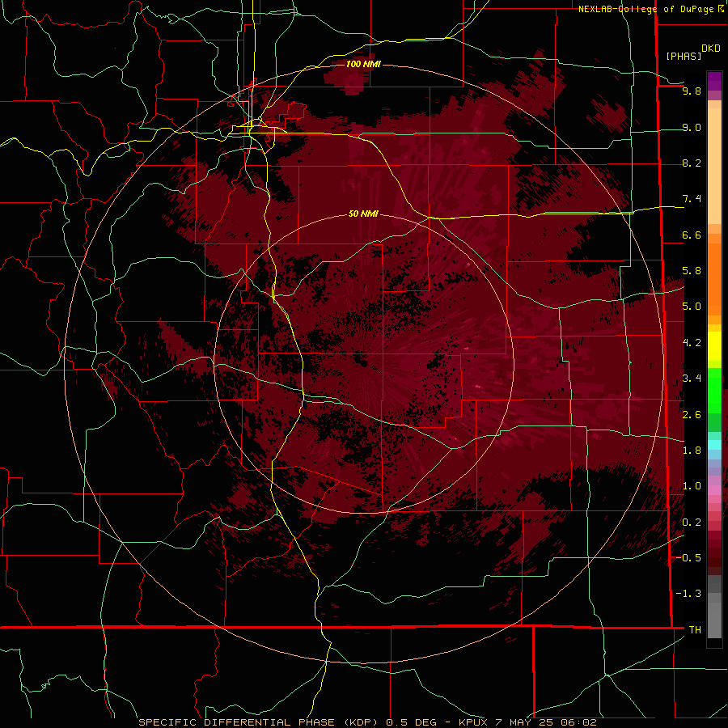Viewport: 728px width, 728px height.
Task: Select the 6.6 scale value
Action: pyautogui.click(x=692, y=235)
